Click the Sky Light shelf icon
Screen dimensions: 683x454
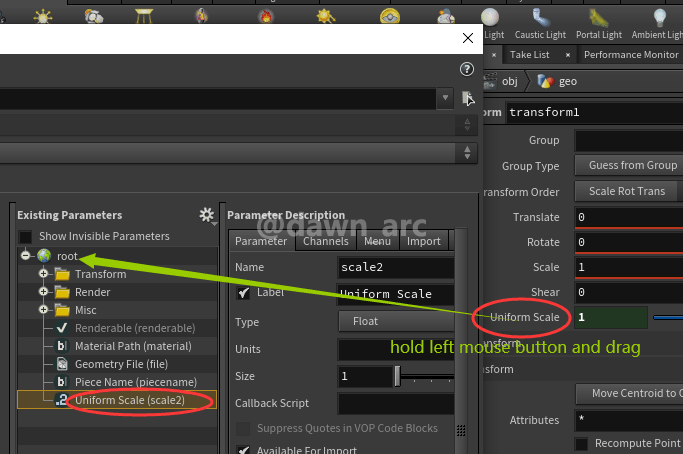446,17
